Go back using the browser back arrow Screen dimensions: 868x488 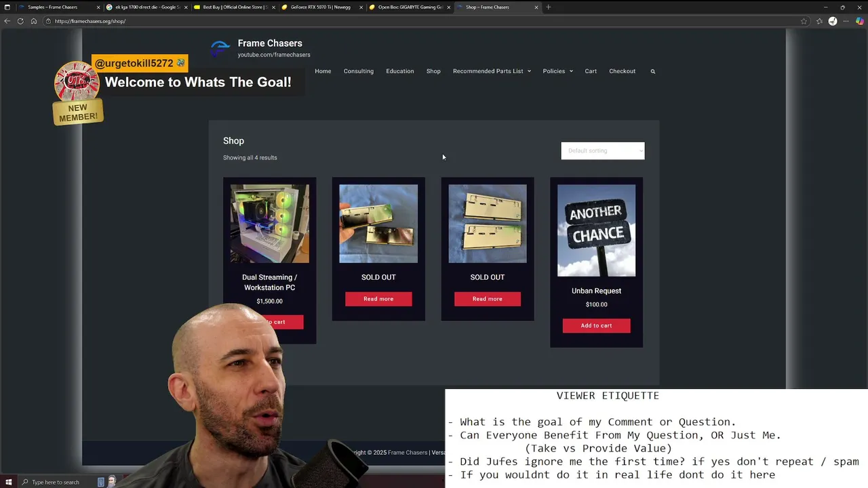point(7,21)
